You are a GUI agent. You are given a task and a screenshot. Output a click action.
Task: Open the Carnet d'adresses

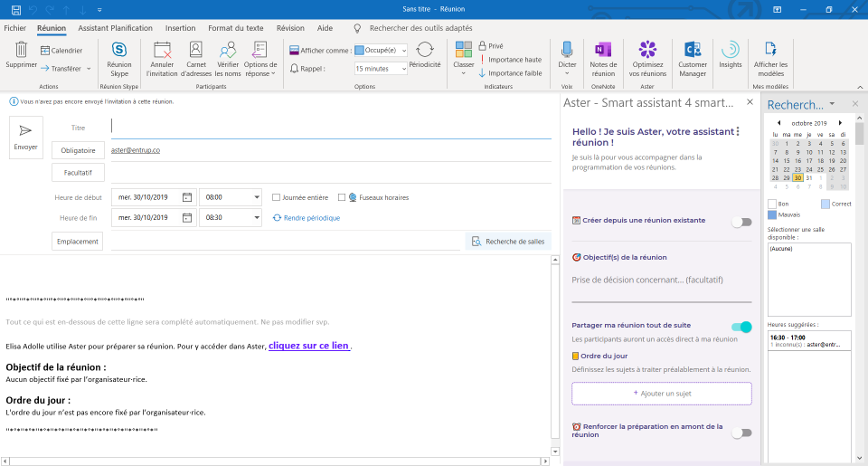196,60
